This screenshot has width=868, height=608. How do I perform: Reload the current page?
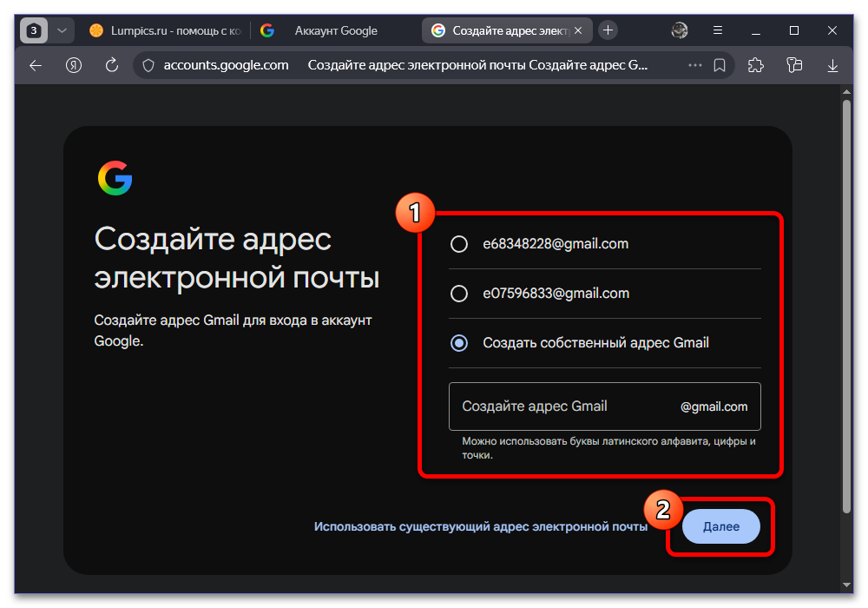pos(112,65)
